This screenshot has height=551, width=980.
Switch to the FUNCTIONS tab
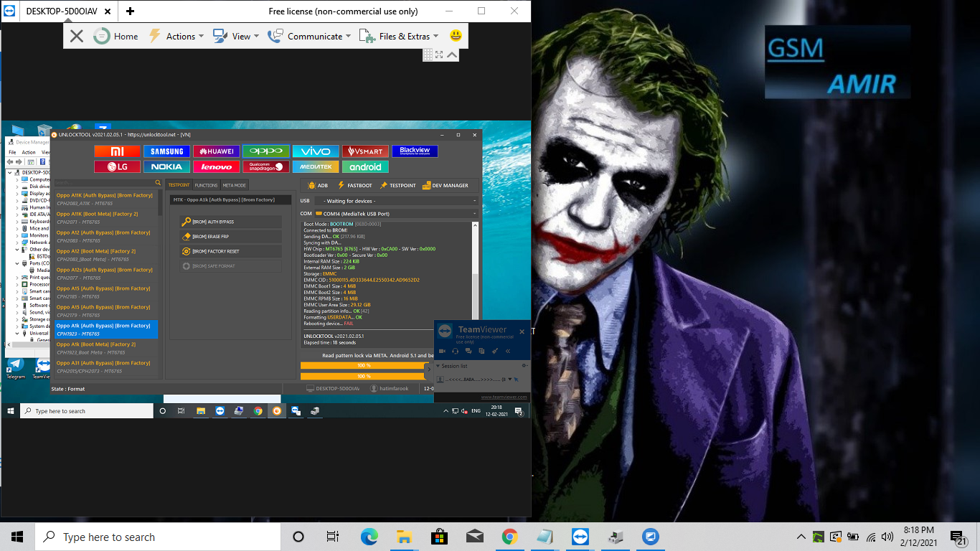(x=206, y=185)
